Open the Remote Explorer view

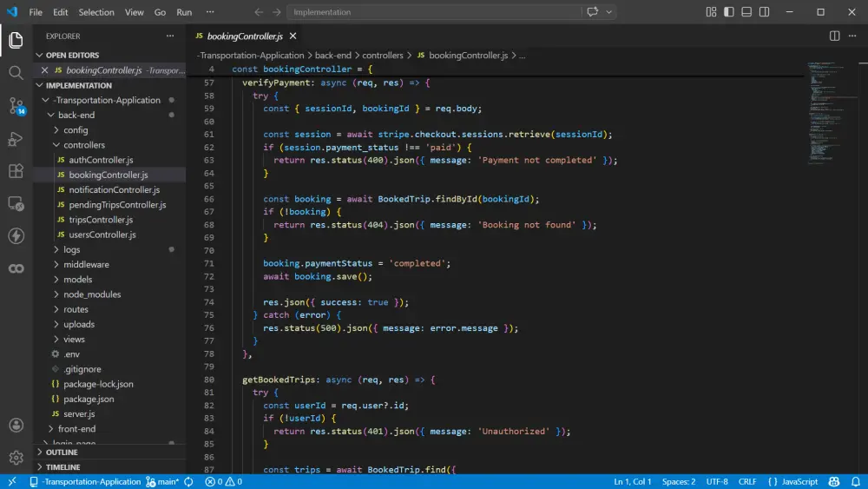pyautogui.click(x=16, y=203)
